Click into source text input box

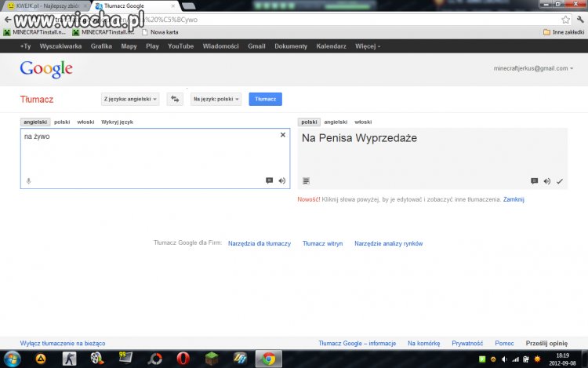155,158
